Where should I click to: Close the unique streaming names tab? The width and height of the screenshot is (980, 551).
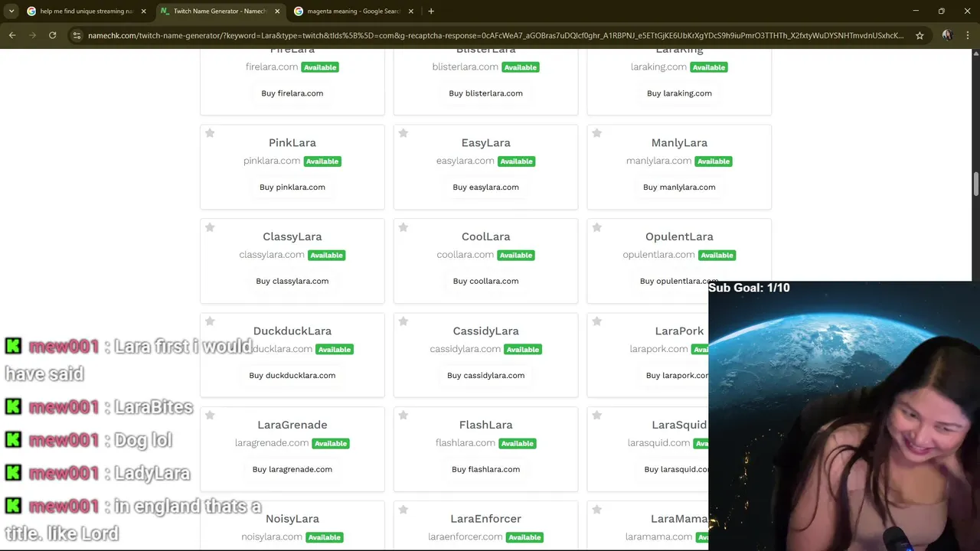(143, 11)
